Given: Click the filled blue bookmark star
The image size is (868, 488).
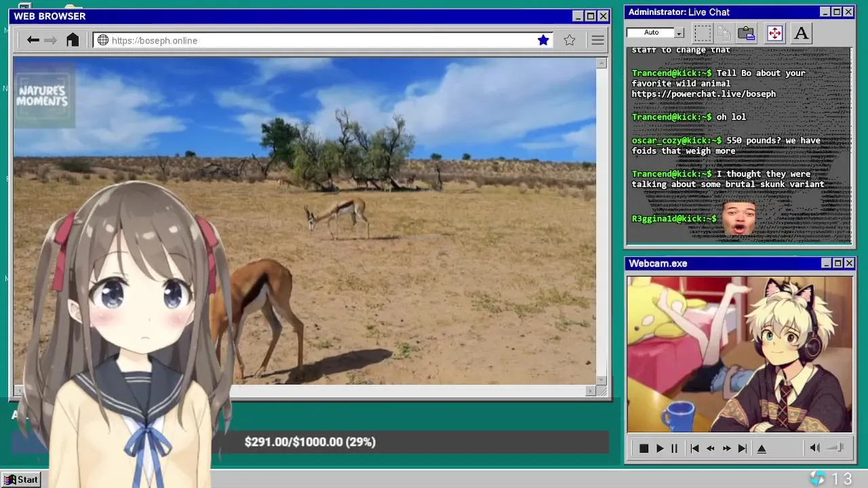Looking at the screenshot, I should pos(543,40).
